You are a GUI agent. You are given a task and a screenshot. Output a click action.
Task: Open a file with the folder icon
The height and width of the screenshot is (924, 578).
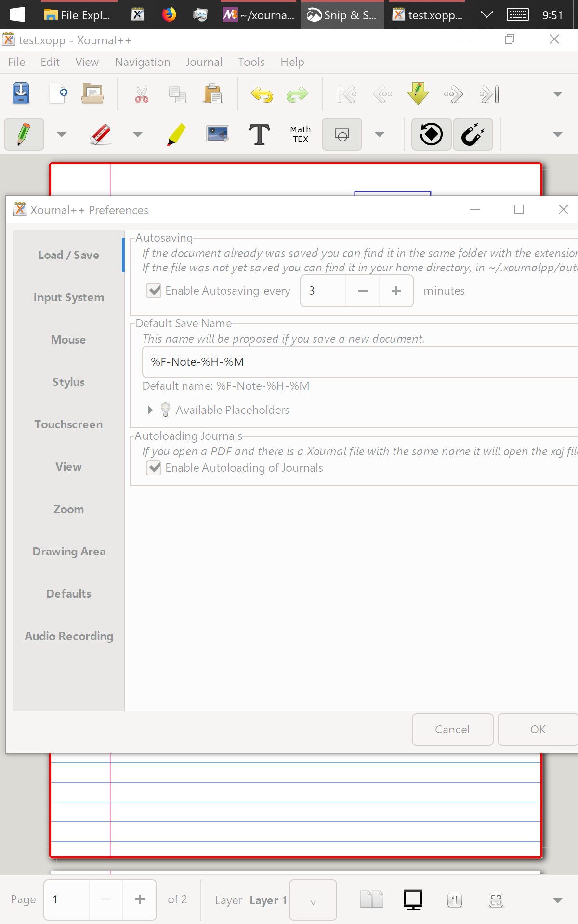click(x=92, y=94)
